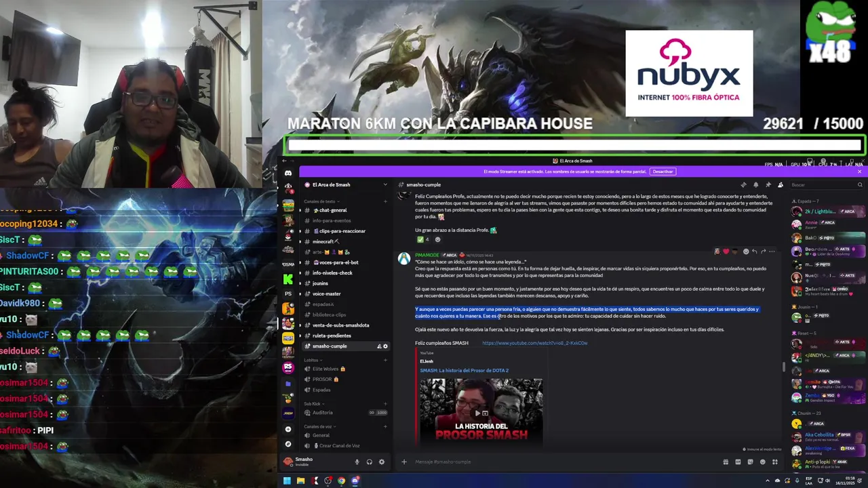Screen dimensions: 868x488
Task: Open more options on PMAMODE message
Action: tap(771, 251)
